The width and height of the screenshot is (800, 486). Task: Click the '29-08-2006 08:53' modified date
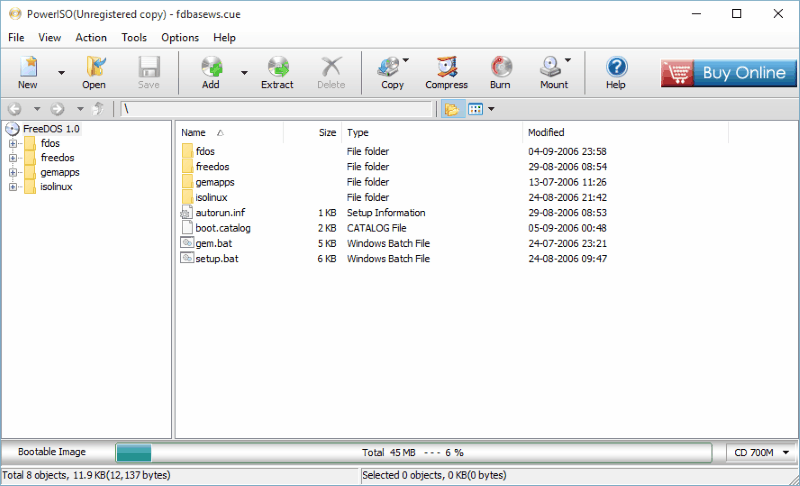(567, 213)
